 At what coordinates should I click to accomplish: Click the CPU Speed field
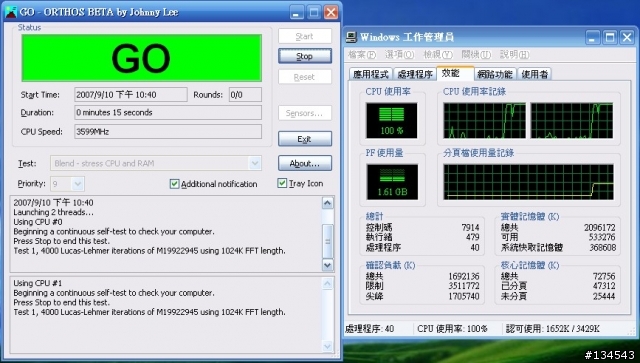[x=168, y=131]
